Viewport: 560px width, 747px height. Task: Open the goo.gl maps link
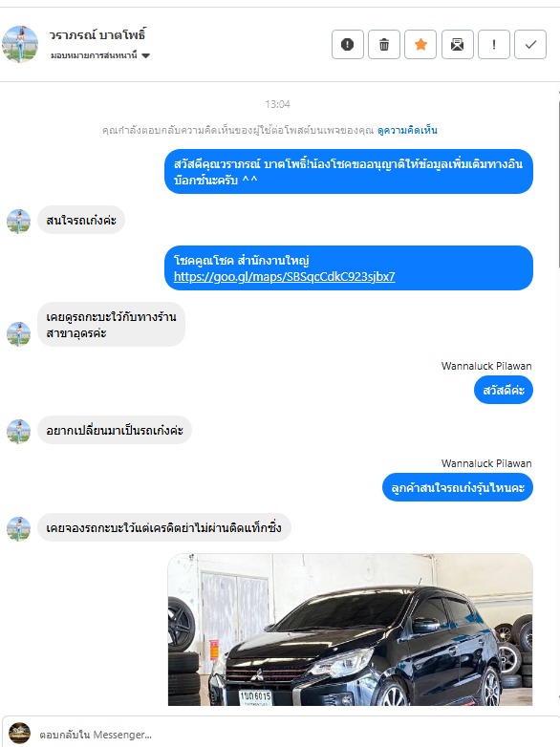(285, 276)
